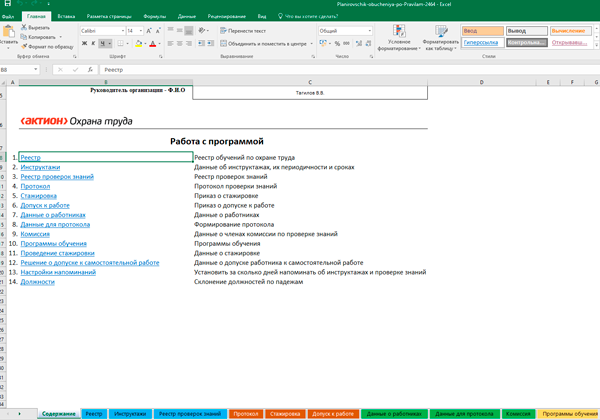
Task: Toggle underline formatting (Ч)
Action: tap(103, 44)
